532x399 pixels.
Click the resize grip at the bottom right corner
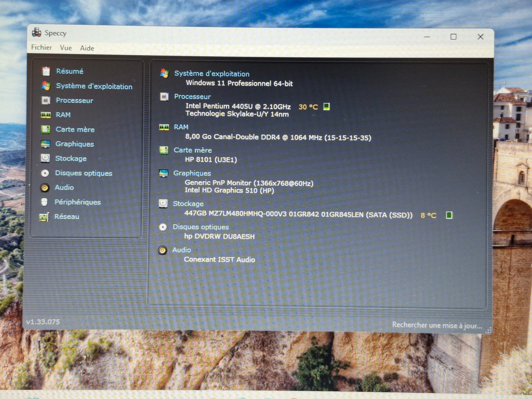coord(488,330)
